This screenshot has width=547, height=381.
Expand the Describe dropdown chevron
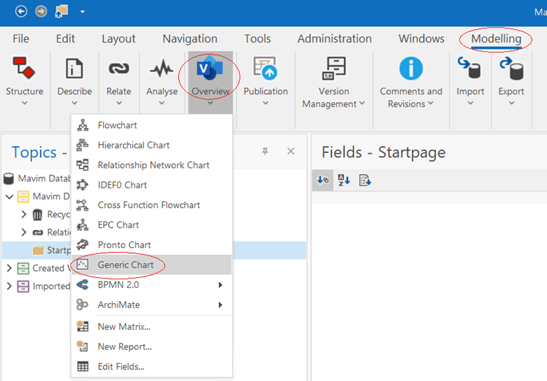point(74,103)
